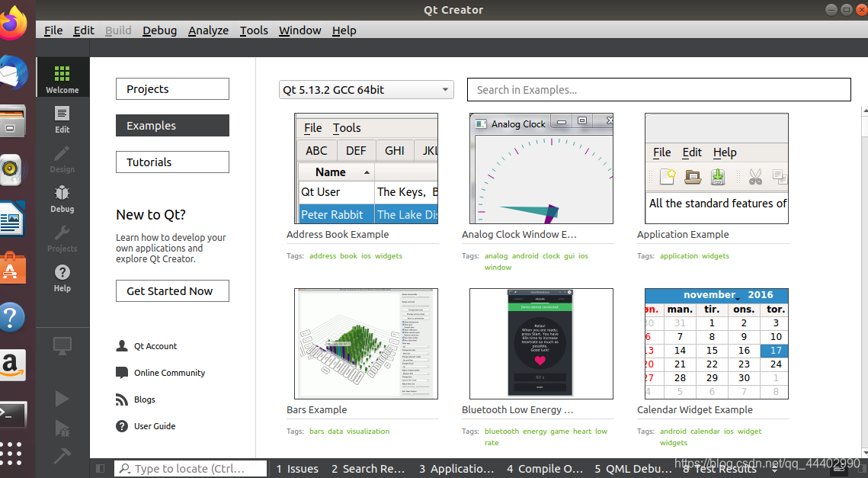Open Help mode from the sidebar
868x478 pixels.
62,277
